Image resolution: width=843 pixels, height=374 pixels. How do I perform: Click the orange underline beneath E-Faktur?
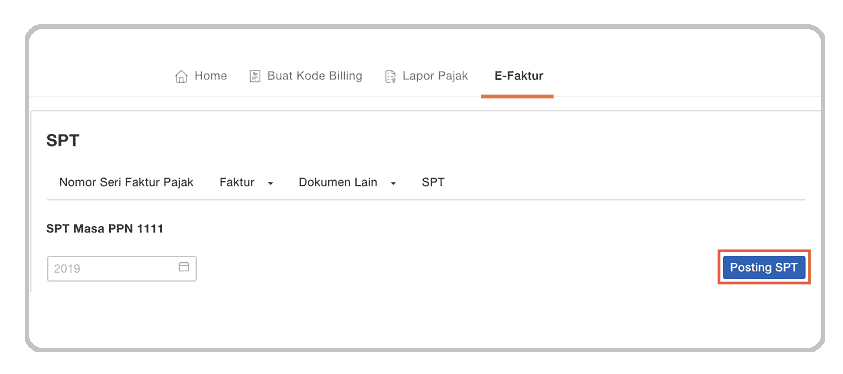517,96
